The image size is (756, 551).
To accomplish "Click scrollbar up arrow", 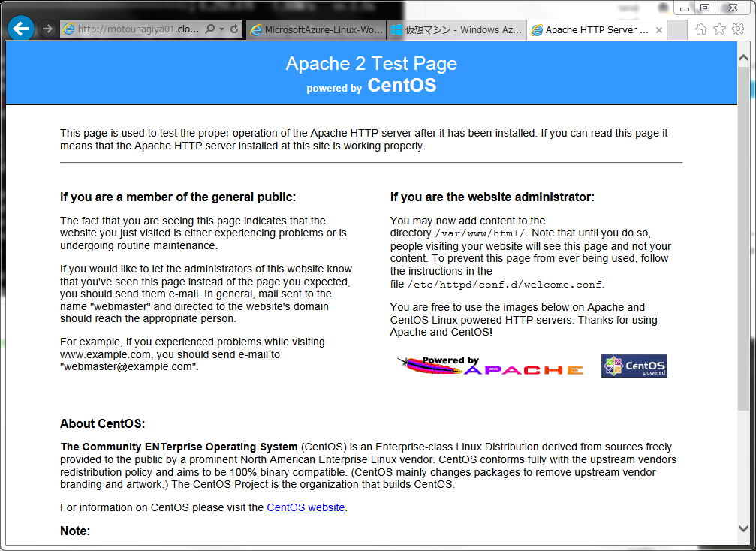I will pos(743,57).
